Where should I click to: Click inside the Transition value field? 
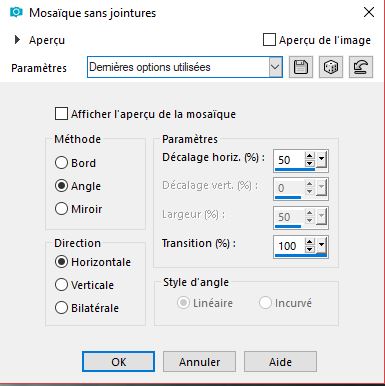click(289, 246)
